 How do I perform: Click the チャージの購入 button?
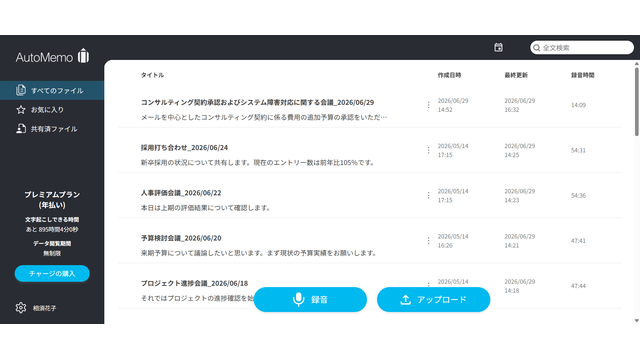(52, 273)
